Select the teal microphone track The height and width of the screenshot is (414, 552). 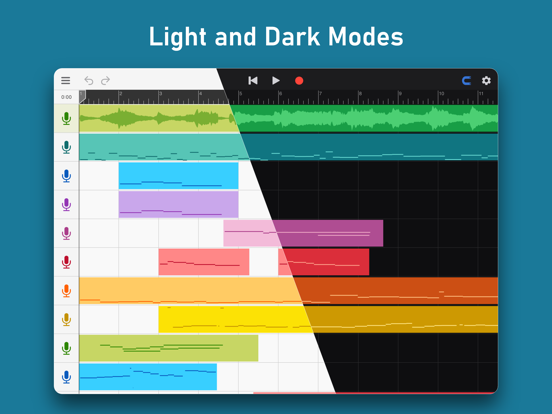(67, 147)
